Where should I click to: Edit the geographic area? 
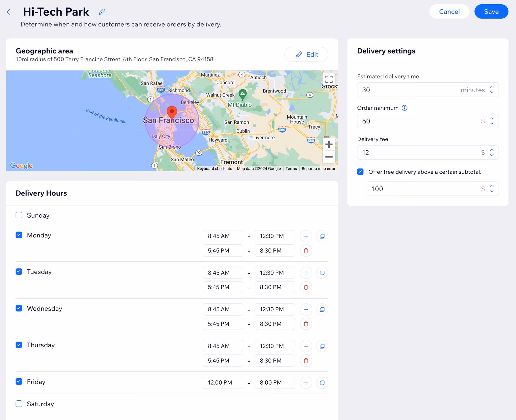pos(306,54)
